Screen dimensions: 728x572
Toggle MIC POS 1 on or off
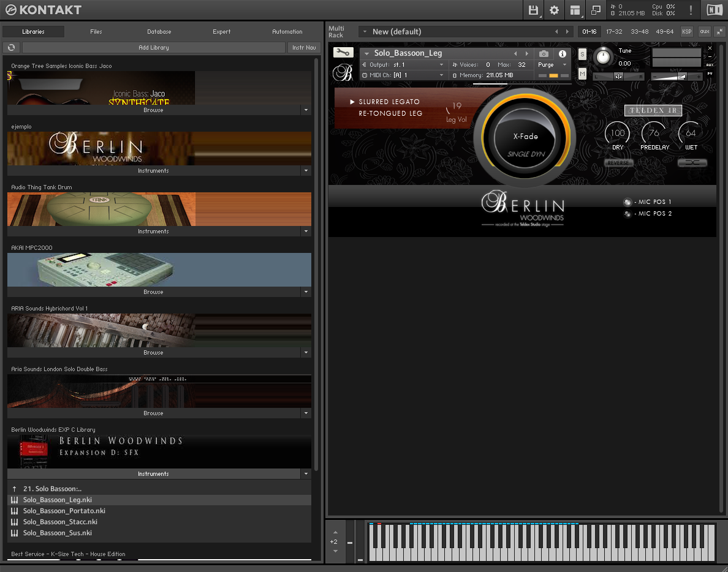tap(628, 202)
